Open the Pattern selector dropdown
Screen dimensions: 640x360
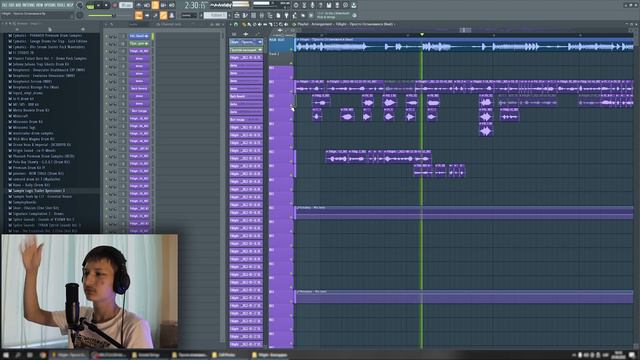(215, 15)
